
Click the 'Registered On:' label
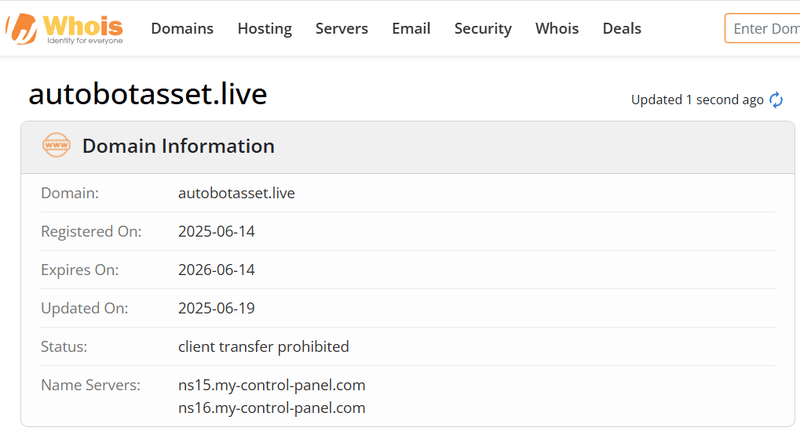[x=91, y=232]
